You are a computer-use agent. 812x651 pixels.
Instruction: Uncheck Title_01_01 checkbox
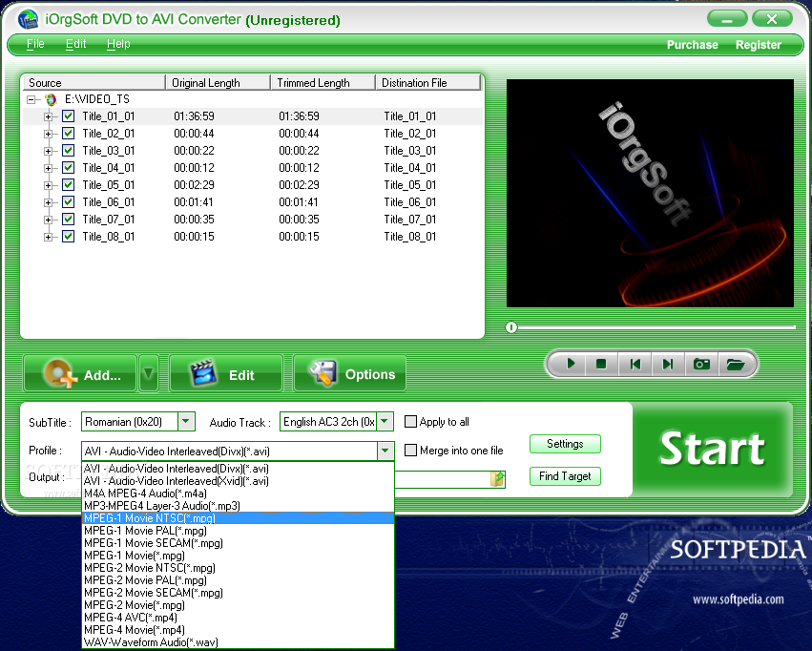pos(68,116)
